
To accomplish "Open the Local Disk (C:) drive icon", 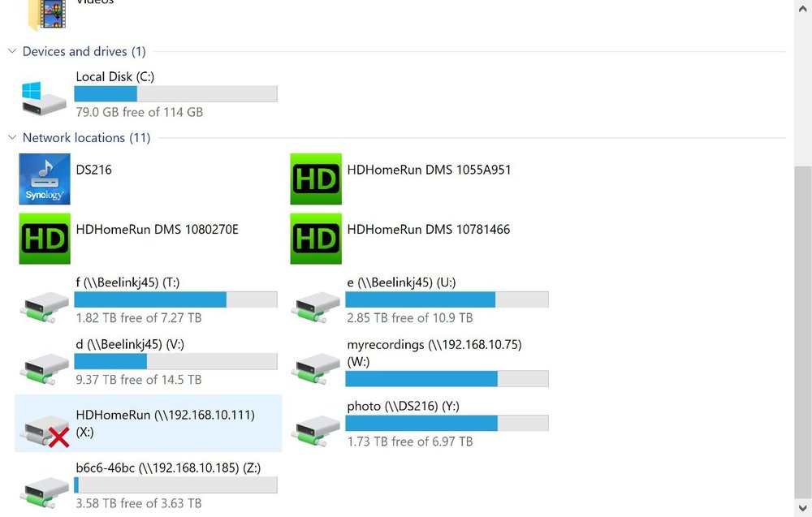I will 43,93.
